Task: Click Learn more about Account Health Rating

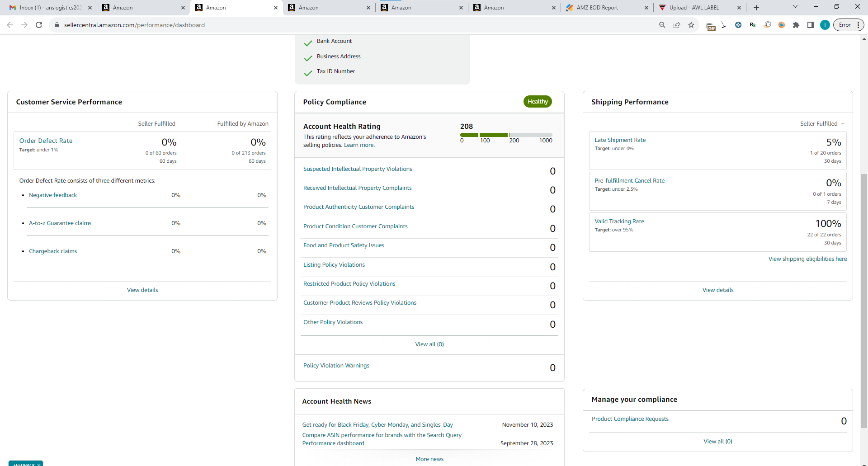Action: coord(359,145)
